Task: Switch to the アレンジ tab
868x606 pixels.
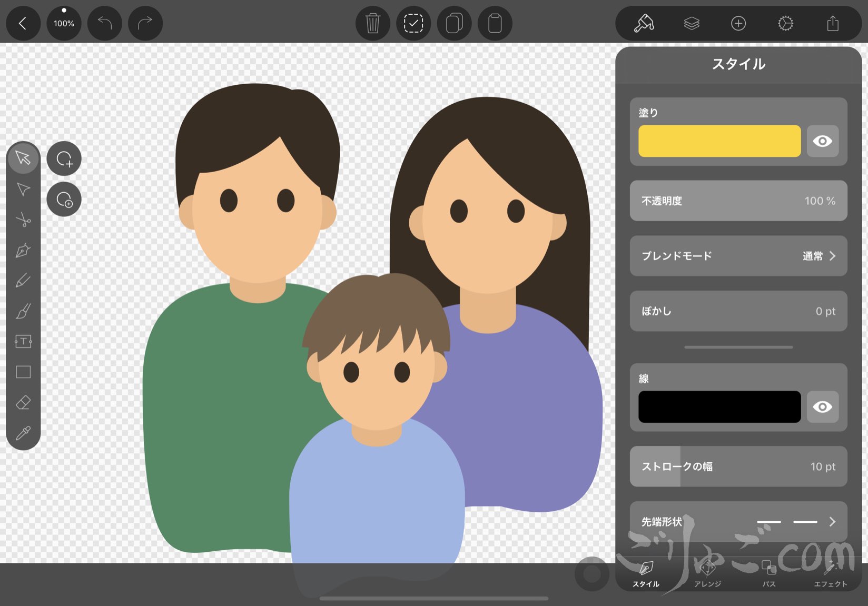Action: click(707, 574)
